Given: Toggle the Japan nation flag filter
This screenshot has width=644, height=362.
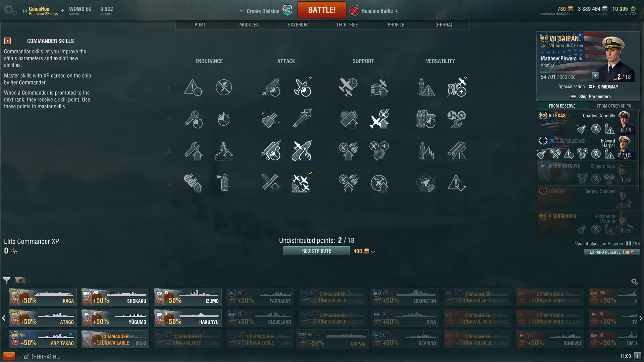Looking at the screenshot, I should [20, 280].
